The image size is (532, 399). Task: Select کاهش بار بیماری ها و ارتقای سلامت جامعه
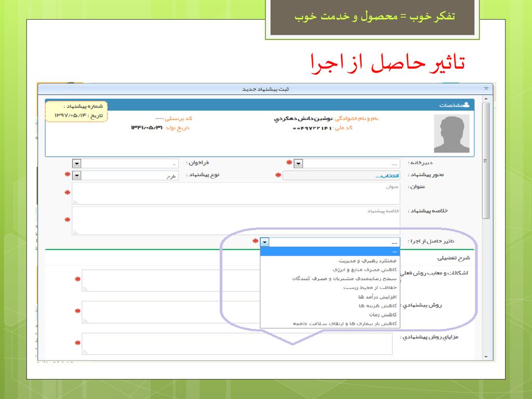point(330,324)
